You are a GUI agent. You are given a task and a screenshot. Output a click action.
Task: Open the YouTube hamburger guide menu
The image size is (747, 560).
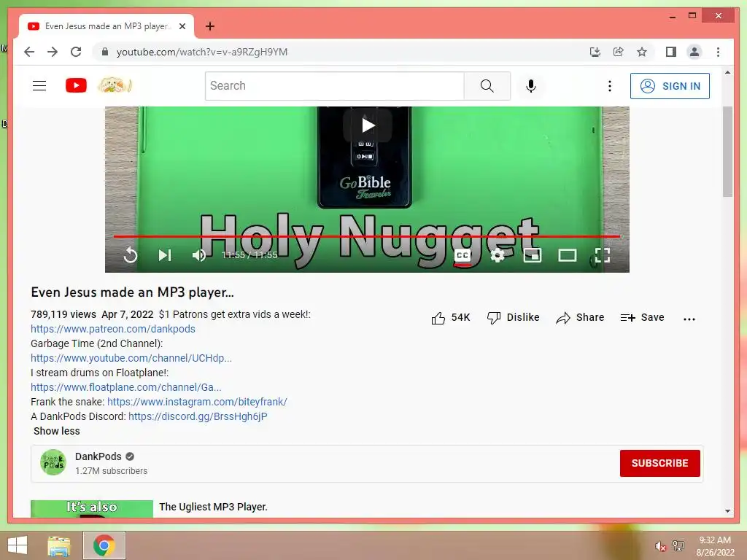click(39, 86)
